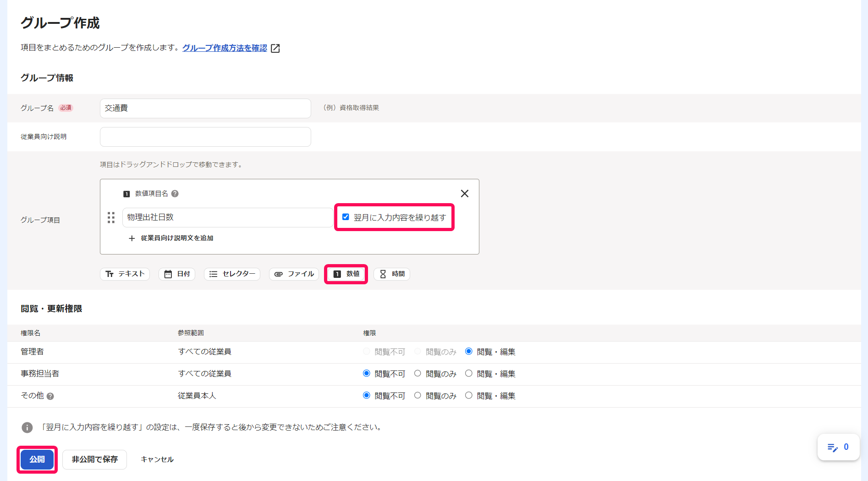Select 閲覧・編集 for 管理者

tap(469, 351)
